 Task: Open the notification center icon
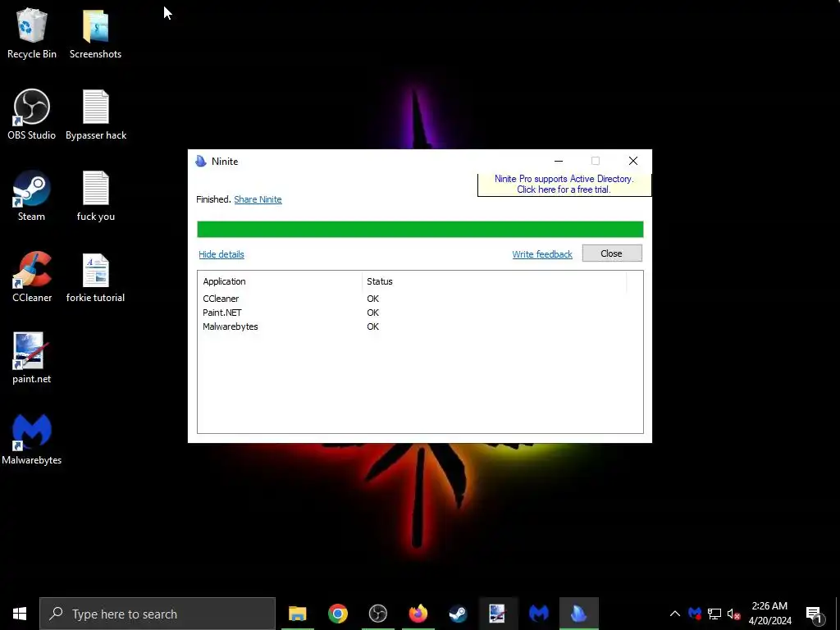click(815, 614)
